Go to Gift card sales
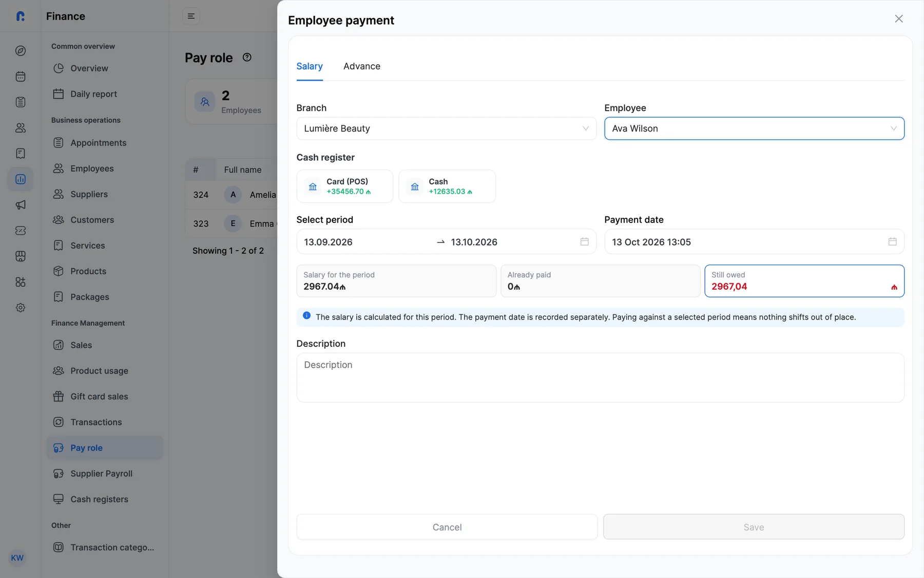 click(x=105, y=397)
